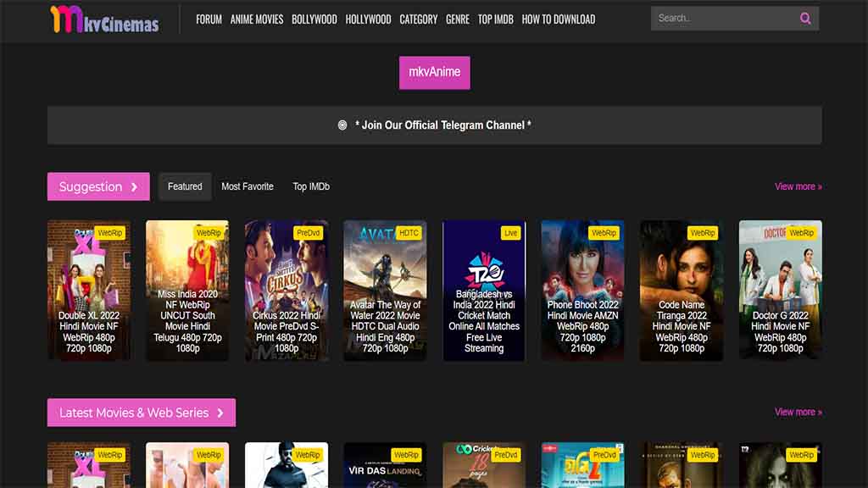
Task: Go to the Bollywood section
Action: point(314,19)
